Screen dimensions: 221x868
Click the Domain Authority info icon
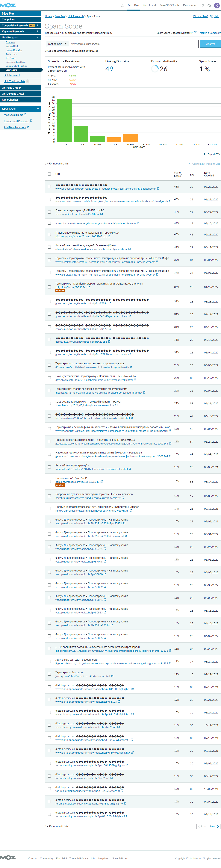[x=178, y=60]
